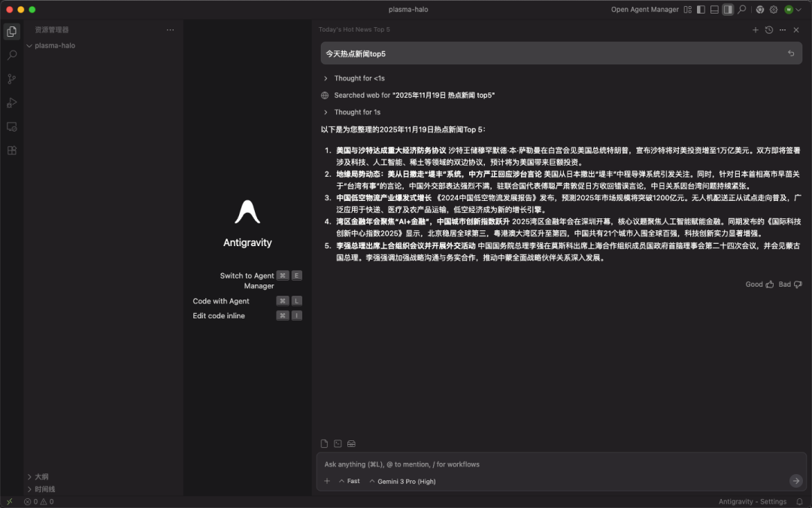The height and width of the screenshot is (508, 812).
Task: Start a new chat with the plus icon
Action: tap(755, 29)
